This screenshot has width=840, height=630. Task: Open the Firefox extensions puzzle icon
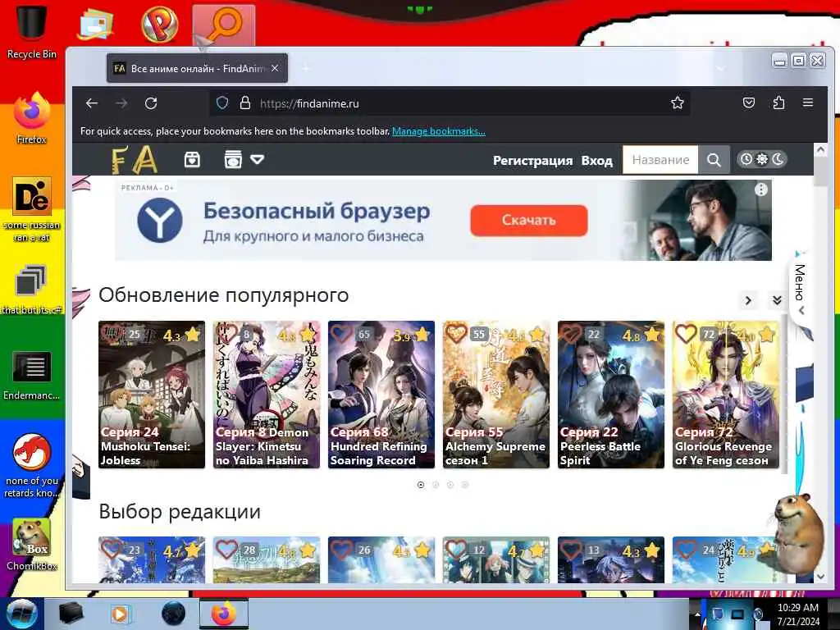[778, 103]
